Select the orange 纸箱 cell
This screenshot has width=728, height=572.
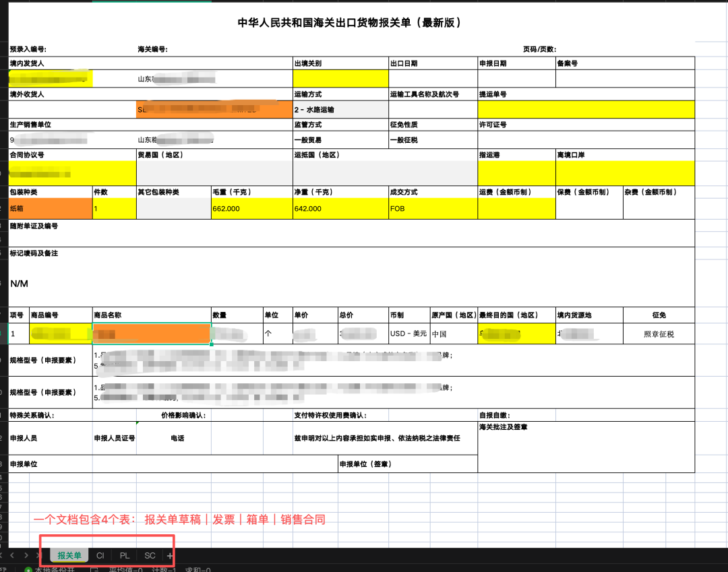(x=51, y=208)
